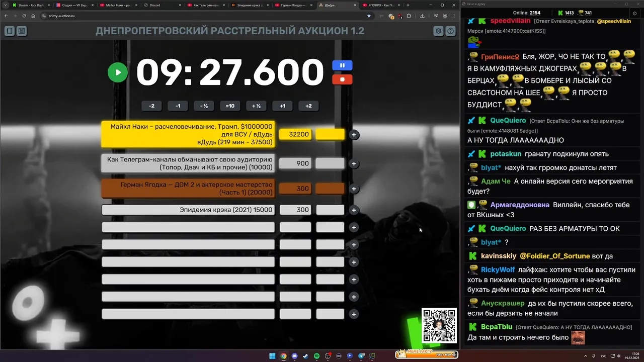The image size is (644, 362).
Task: Click the add-amount field next to 32200
Action: pos(330,134)
